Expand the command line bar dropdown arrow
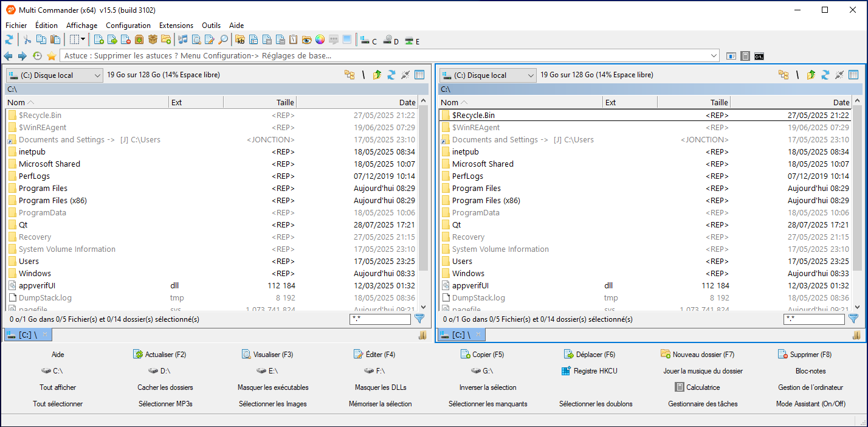The width and height of the screenshot is (868, 427). (714, 56)
